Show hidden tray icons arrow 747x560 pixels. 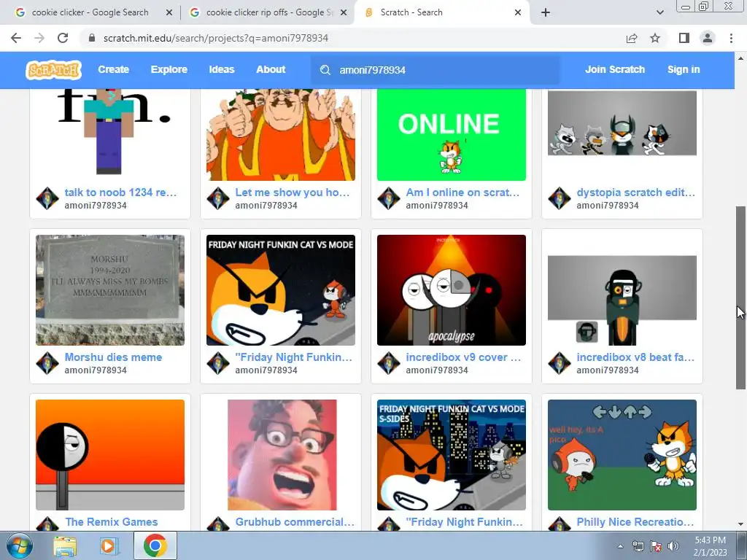tap(620, 546)
